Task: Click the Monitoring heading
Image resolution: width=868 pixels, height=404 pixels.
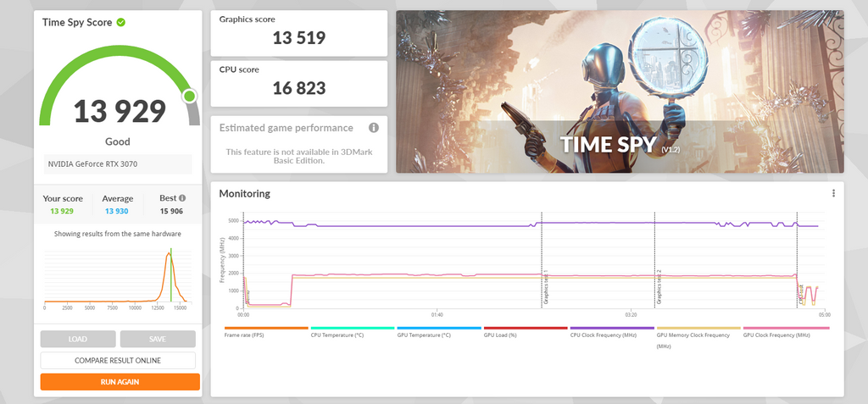Action: 245,194
